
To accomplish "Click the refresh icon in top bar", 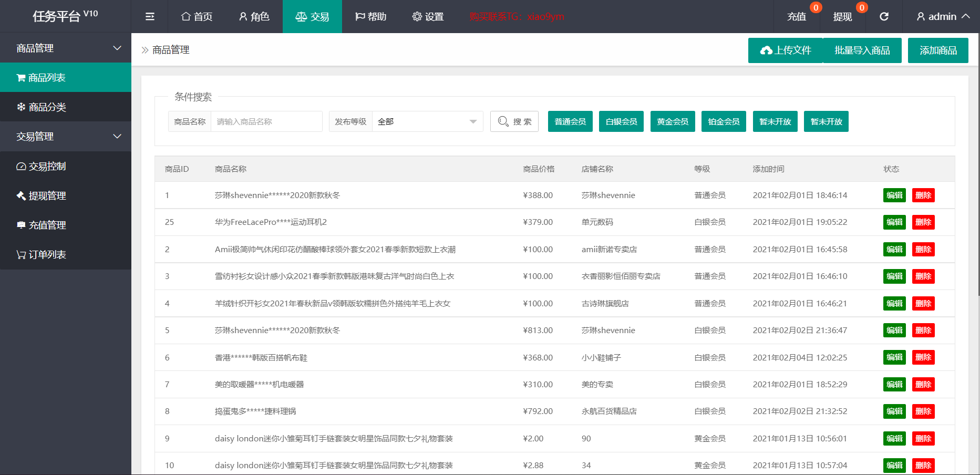I will 884,17.
